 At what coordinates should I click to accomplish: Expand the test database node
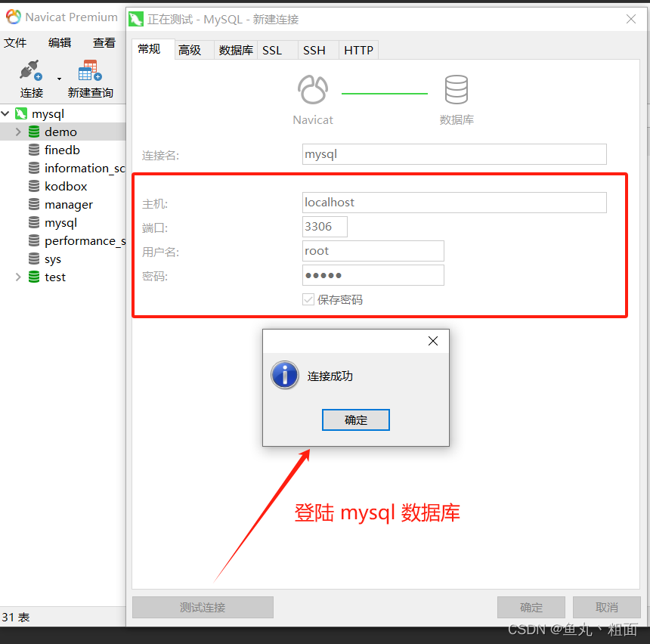click(18, 277)
